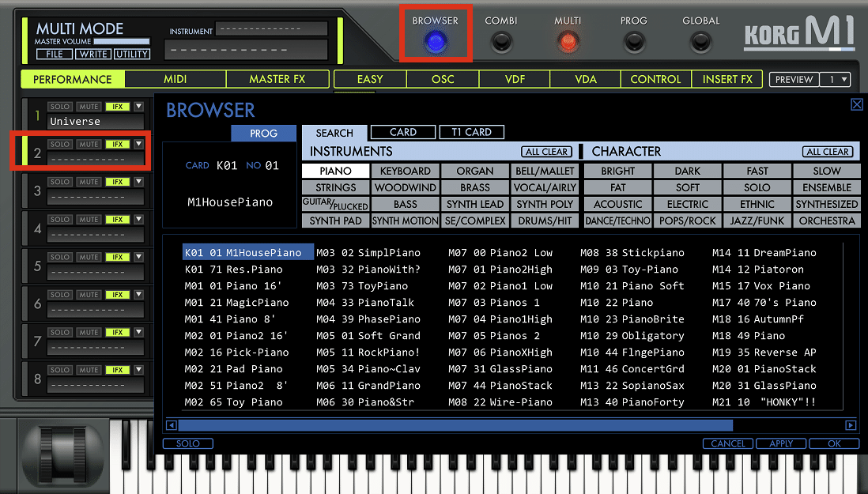Toggle IFX on track 1
Viewport: 868px width, 494px height.
pos(118,107)
